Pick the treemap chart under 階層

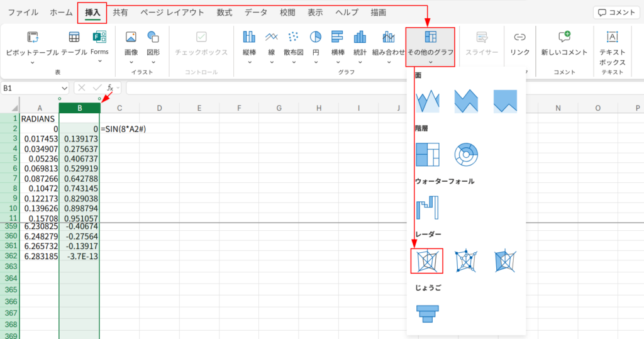point(427,154)
